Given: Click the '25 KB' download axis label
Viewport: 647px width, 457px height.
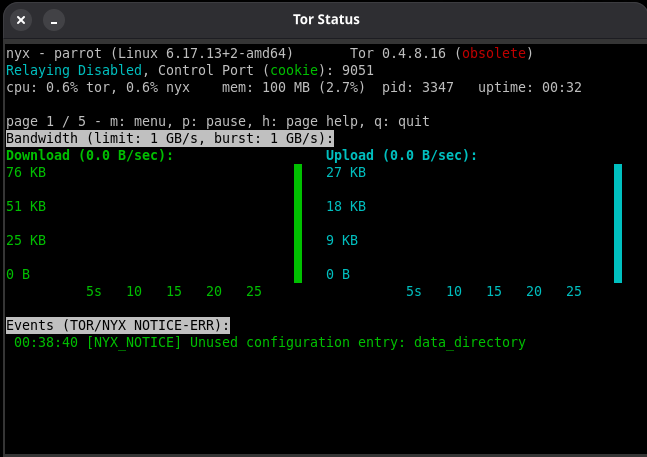Looking at the screenshot, I should (x=26, y=240).
